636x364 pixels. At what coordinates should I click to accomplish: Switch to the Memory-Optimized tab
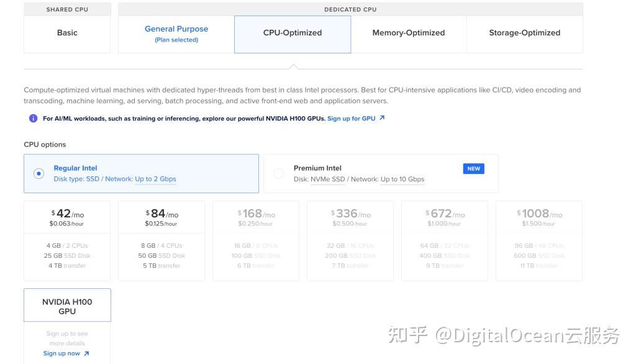[408, 32]
